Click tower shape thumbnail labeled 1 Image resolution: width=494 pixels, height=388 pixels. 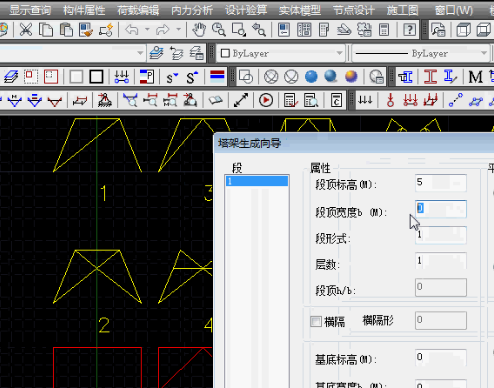[x=97, y=145]
